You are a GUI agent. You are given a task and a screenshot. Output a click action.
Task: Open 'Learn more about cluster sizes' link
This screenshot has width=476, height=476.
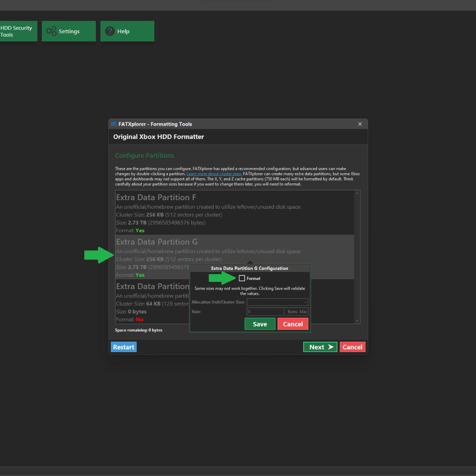(x=214, y=174)
